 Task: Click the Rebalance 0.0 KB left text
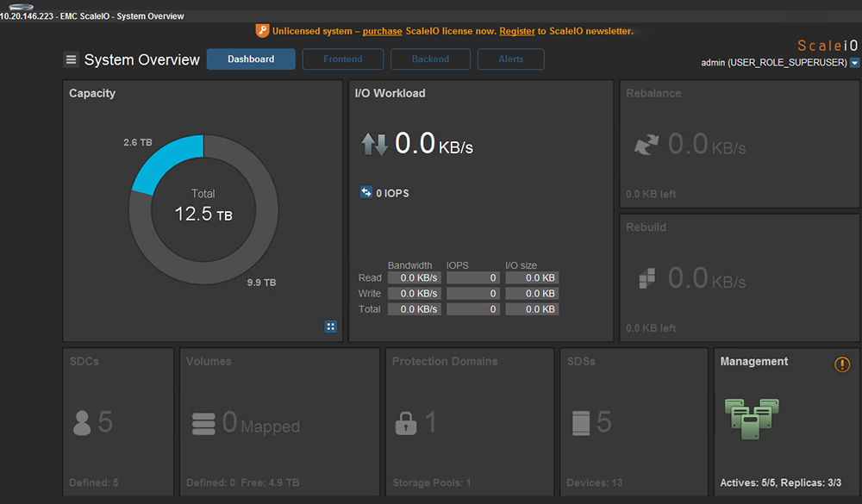651,194
